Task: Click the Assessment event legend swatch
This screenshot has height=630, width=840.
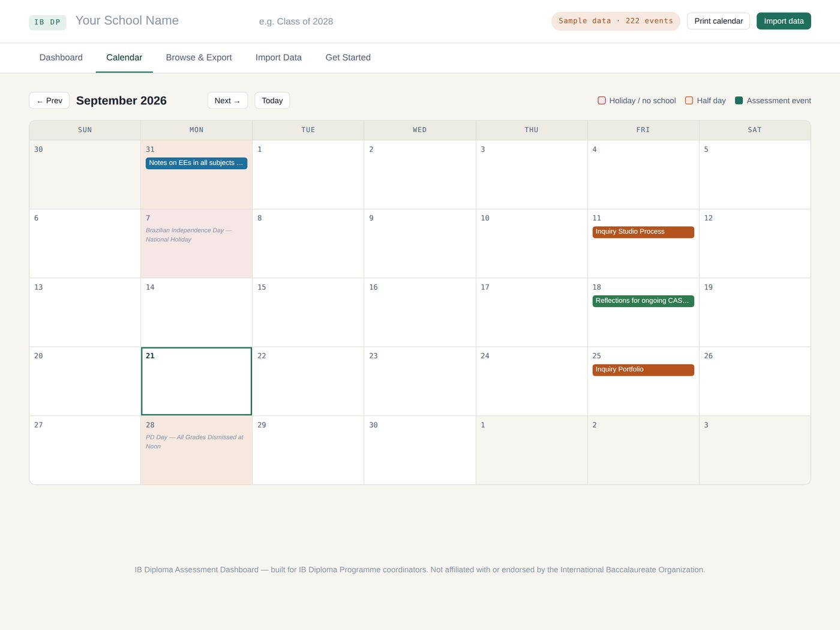Action: tap(739, 100)
